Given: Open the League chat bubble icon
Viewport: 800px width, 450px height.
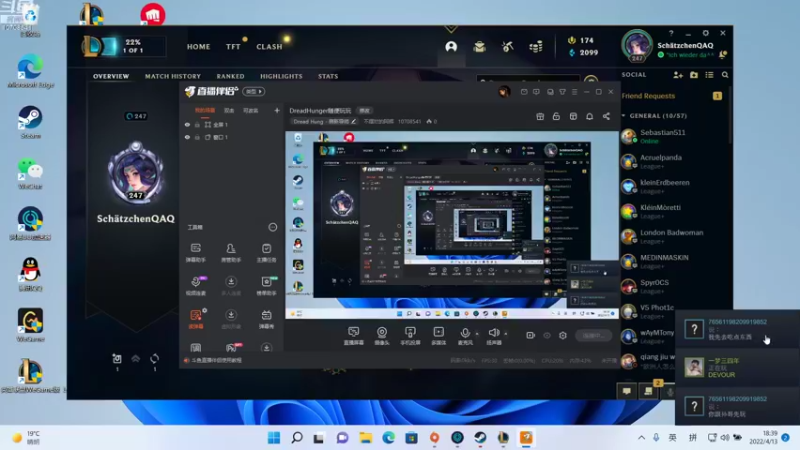Looking at the screenshot, I should 627,391.
